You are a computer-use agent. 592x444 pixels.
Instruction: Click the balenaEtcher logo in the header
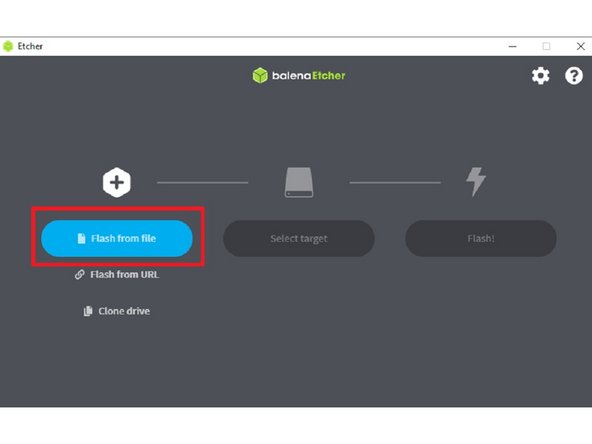tap(299, 76)
